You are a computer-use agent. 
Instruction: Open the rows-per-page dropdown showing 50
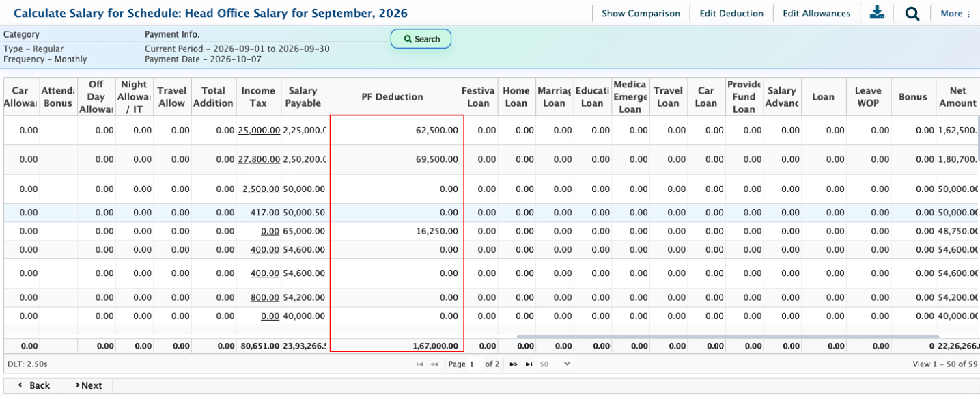555,364
